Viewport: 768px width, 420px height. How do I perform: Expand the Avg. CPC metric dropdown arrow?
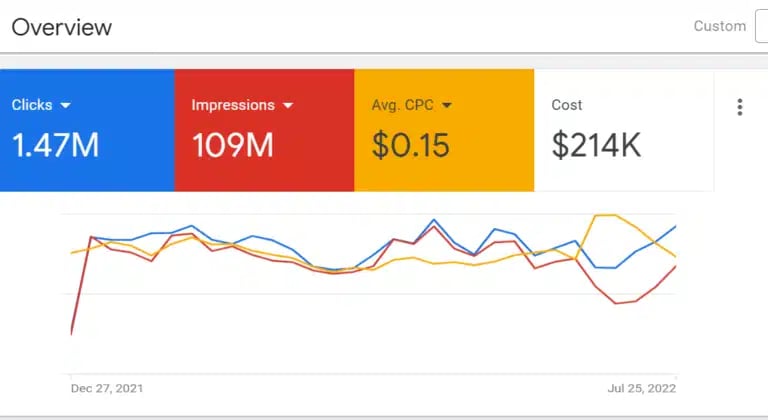(447, 105)
